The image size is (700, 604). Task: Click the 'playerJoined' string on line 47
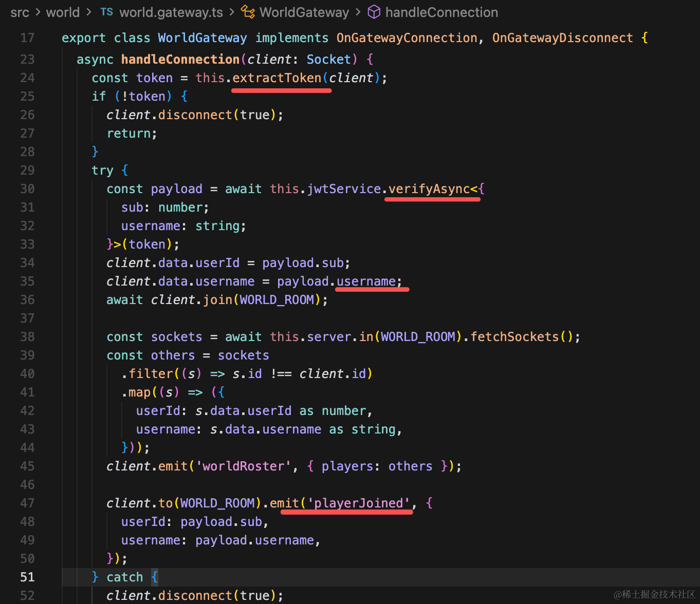click(359, 503)
